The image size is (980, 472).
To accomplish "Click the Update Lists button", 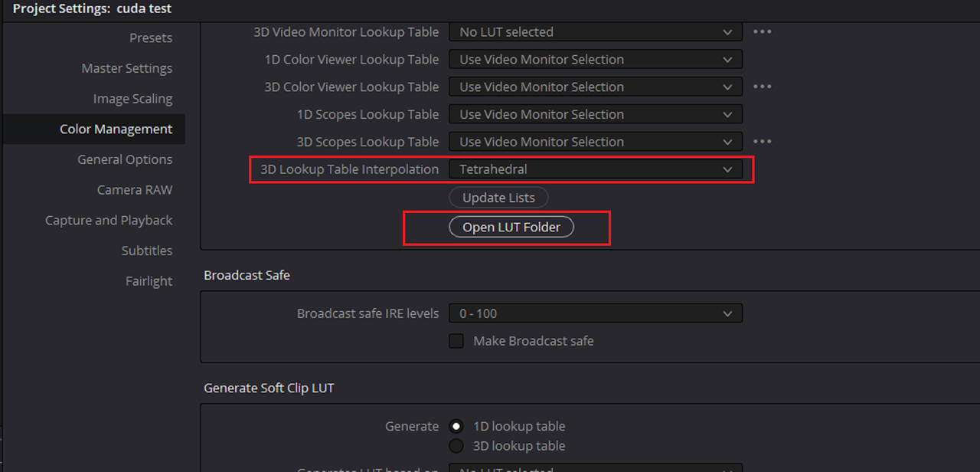I will click(x=498, y=198).
